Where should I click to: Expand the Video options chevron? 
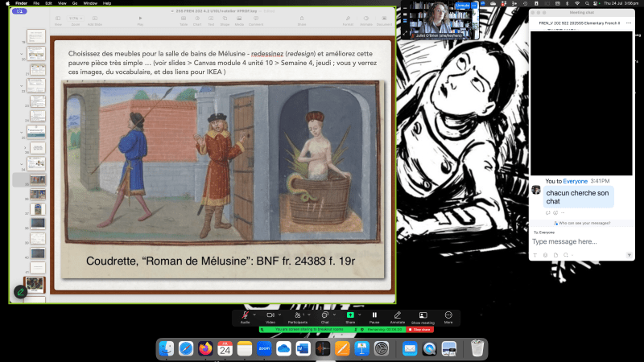pyautogui.click(x=279, y=314)
